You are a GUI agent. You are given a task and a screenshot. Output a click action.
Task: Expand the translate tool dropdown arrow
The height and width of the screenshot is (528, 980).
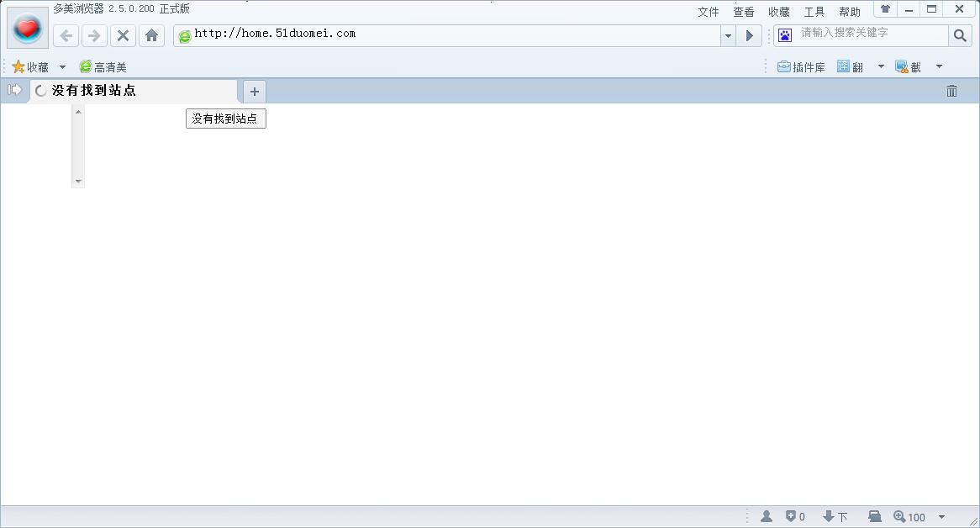click(x=882, y=67)
